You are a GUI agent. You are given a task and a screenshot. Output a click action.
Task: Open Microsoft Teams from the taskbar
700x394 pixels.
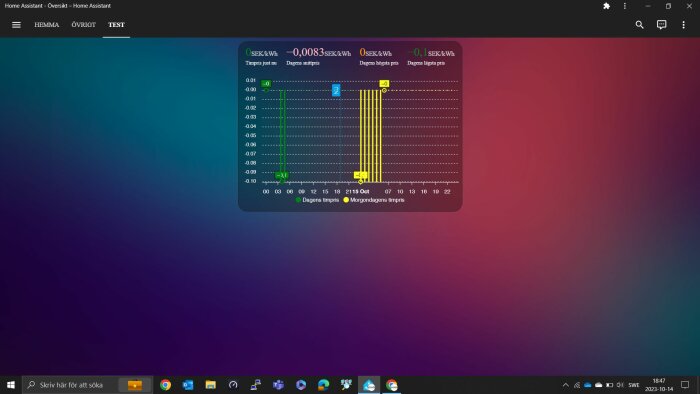point(278,385)
